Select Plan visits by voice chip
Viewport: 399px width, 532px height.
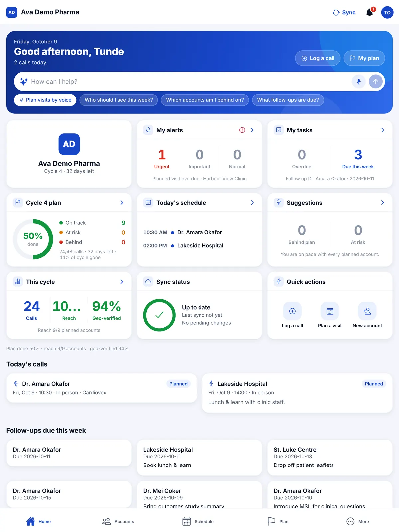click(x=45, y=100)
